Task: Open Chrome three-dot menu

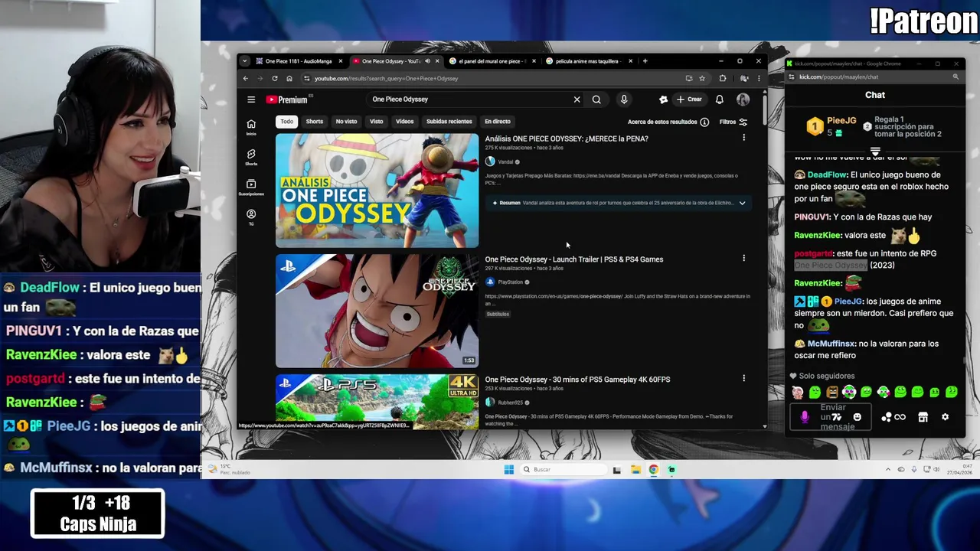Action: 759,78
